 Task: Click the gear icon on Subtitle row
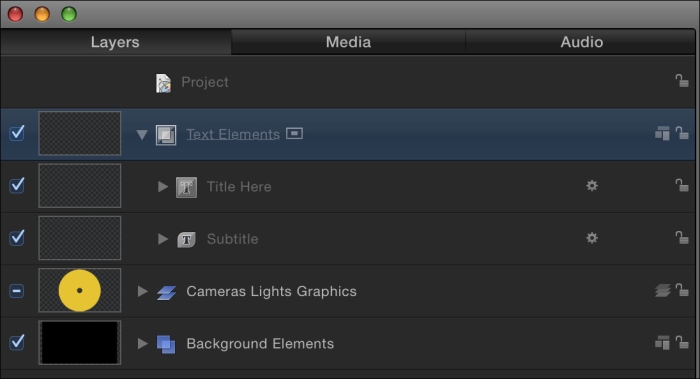(592, 238)
